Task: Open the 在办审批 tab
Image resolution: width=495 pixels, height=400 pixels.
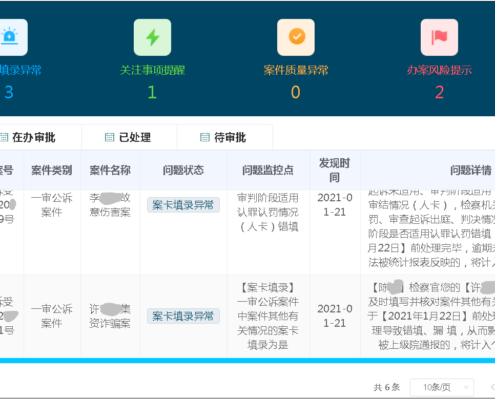Action: click(40, 137)
